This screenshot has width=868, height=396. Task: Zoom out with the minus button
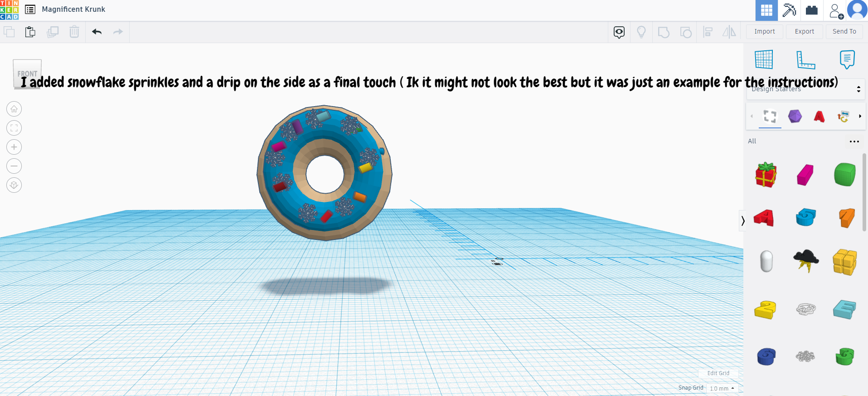[x=14, y=166]
